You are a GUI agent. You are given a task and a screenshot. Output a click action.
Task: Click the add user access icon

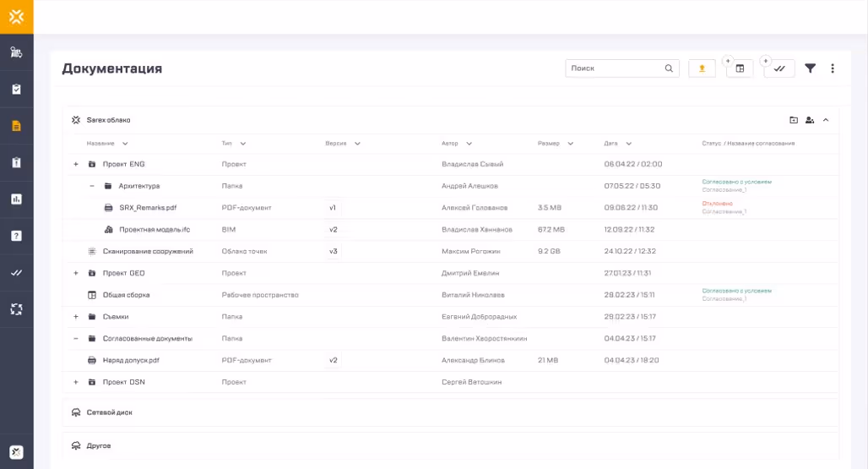pyautogui.click(x=810, y=120)
